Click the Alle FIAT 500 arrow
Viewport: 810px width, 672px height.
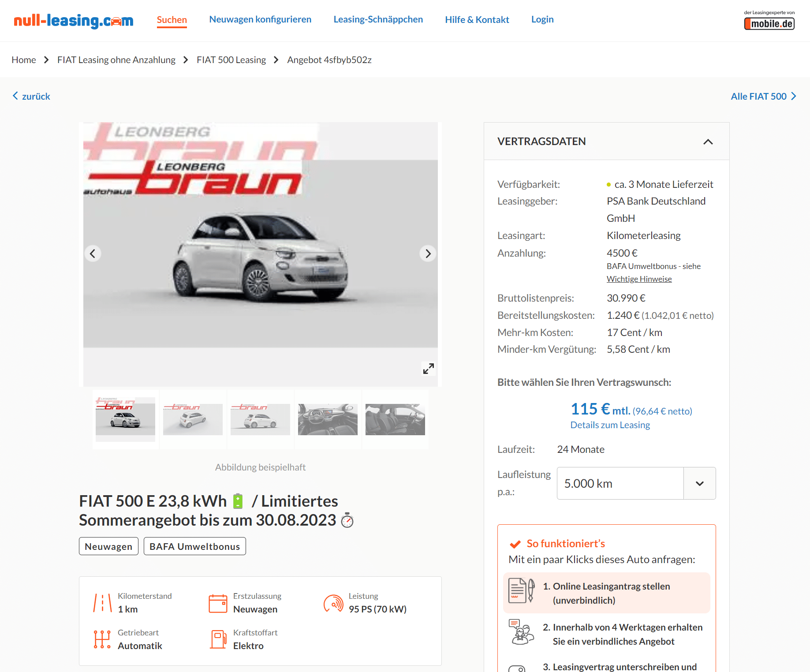point(793,96)
